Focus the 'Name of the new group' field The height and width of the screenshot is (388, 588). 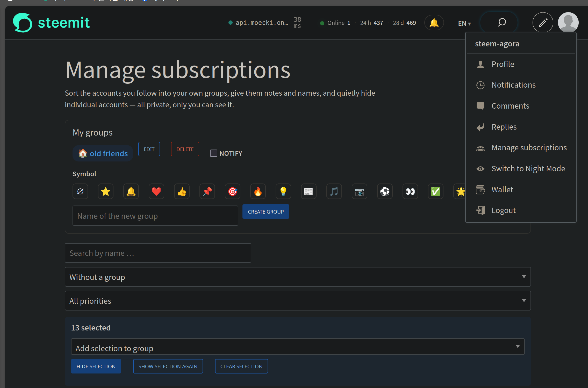click(x=155, y=216)
